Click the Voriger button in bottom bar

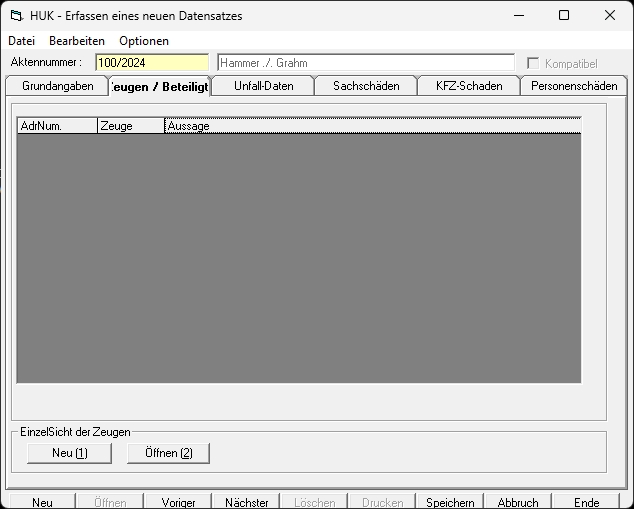(180, 502)
